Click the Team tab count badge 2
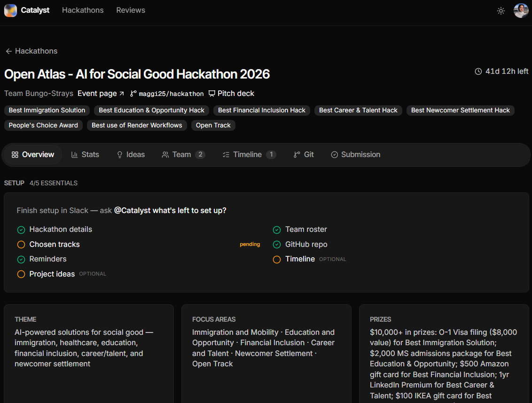Screen dimensions: 532x403 pyautogui.click(x=200, y=155)
